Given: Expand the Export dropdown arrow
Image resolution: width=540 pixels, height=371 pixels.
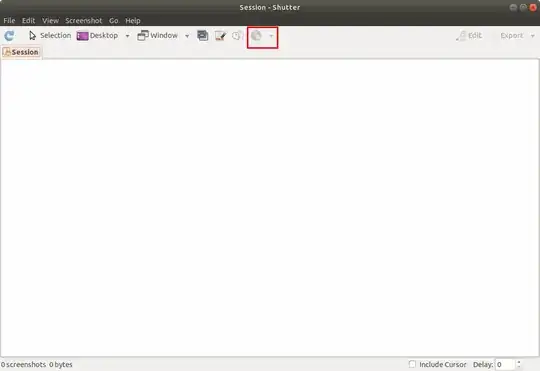Looking at the screenshot, I should (532, 36).
